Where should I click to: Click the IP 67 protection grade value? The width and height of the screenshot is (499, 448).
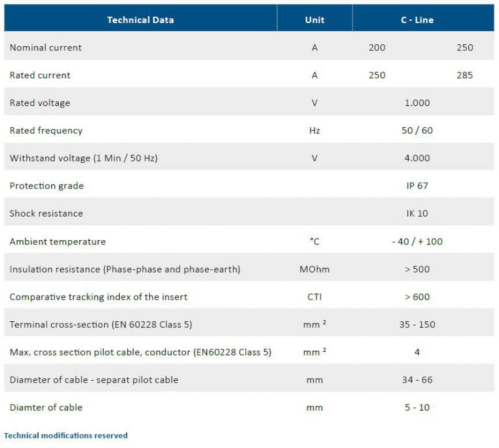417,186
